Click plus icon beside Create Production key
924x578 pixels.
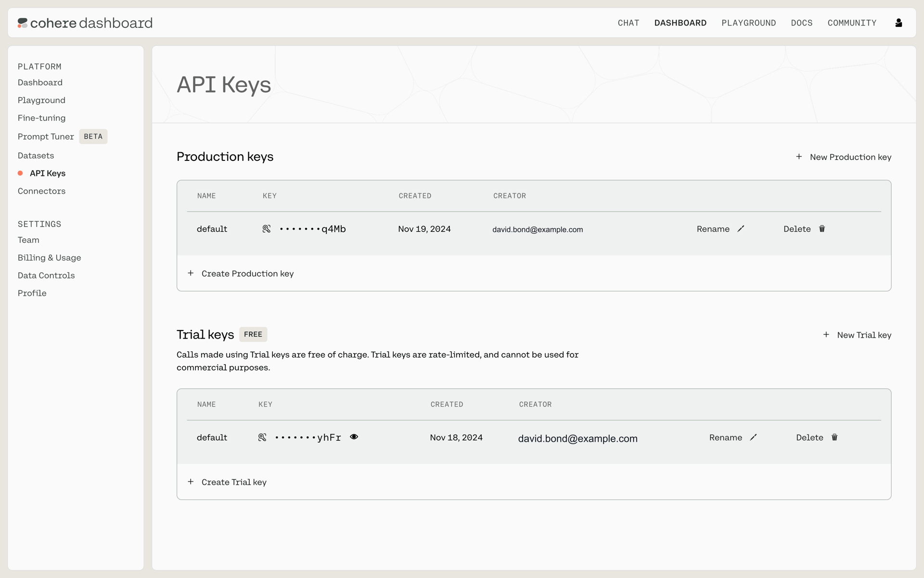pyautogui.click(x=191, y=273)
